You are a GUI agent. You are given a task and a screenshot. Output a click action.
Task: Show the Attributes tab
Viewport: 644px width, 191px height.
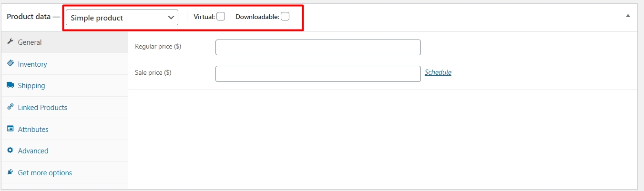click(x=64, y=129)
